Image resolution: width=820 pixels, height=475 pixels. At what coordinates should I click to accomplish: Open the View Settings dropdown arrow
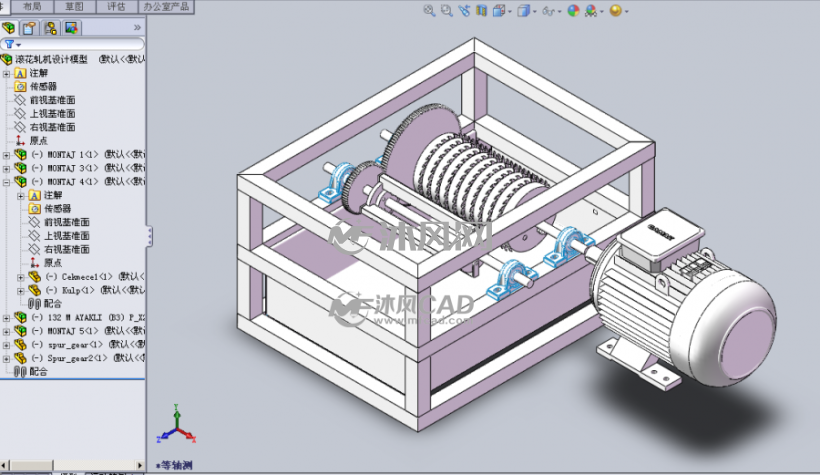pos(627,12)
